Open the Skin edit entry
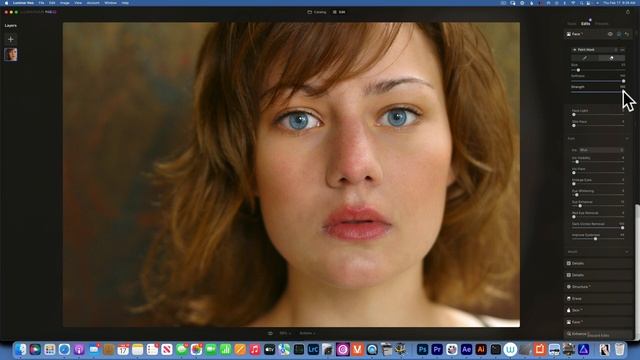640x360 pixels. [598, 310]
